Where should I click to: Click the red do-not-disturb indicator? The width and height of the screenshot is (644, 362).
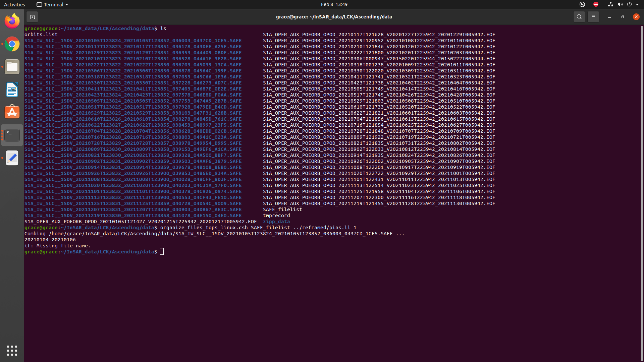pyautogui.click(x=596, y=4)
